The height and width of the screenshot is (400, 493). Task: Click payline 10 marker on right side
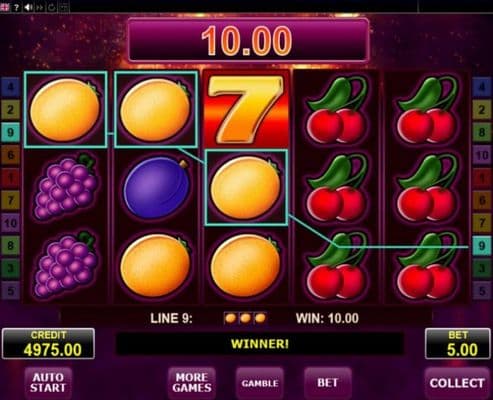(482, 155)
